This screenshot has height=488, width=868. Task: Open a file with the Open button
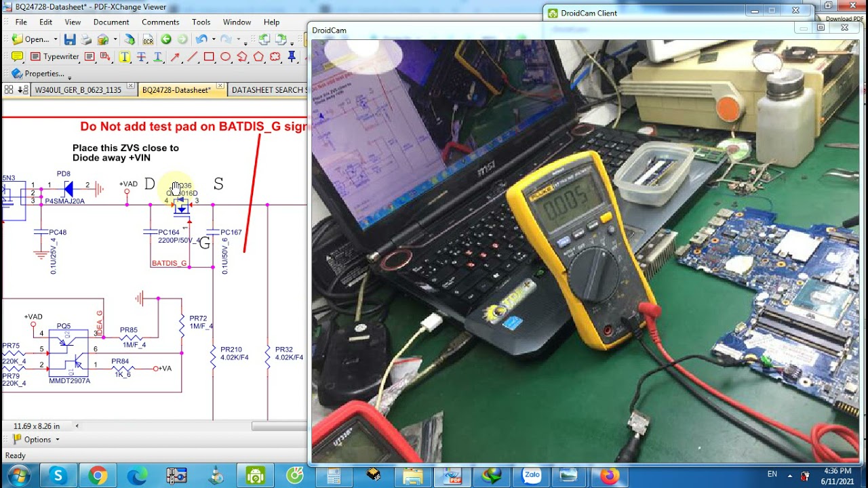coord(30,39)
